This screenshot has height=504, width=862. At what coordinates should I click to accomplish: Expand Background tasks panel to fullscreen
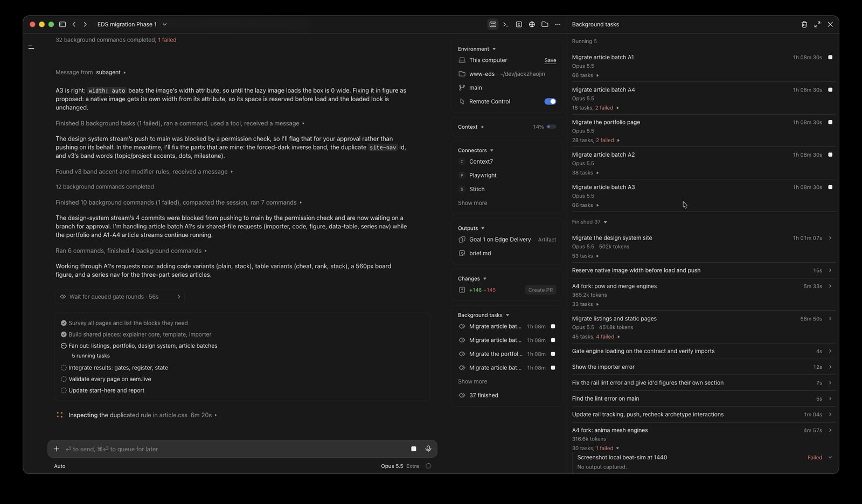pos(817,24)
